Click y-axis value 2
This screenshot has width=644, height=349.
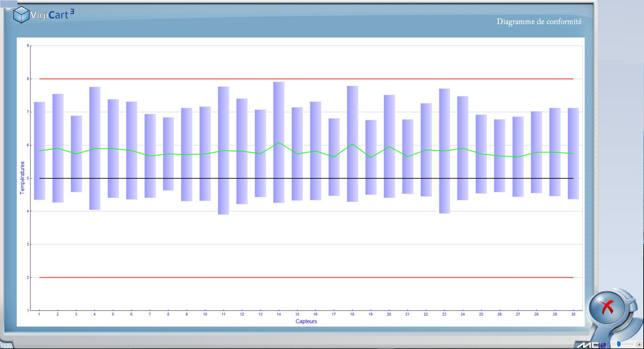28,278
